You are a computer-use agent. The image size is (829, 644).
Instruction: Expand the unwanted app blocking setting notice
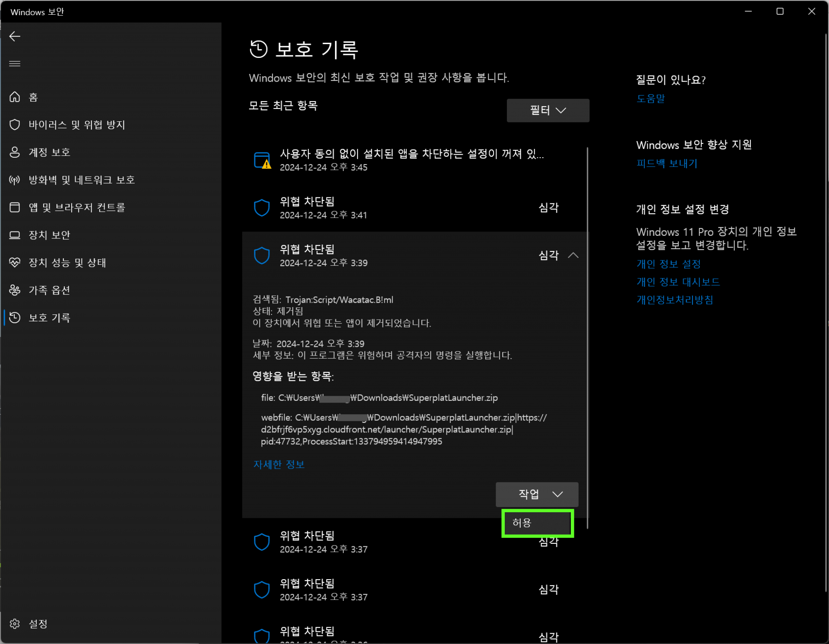point(414,160)
